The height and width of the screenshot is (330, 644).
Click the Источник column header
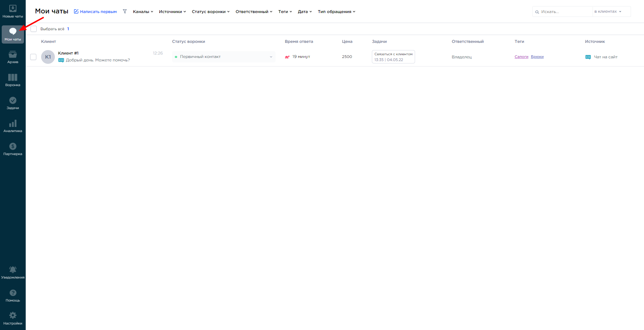tap(595, 42)
